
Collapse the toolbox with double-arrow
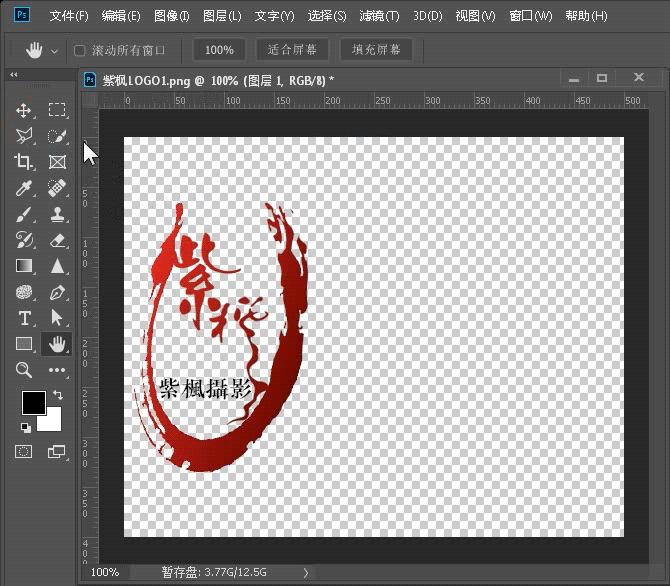(x=14, y=74)
